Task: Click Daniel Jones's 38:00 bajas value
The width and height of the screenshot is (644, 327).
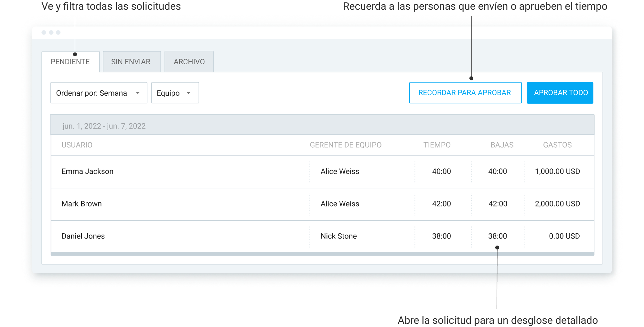Action: (x=498, y=236)
